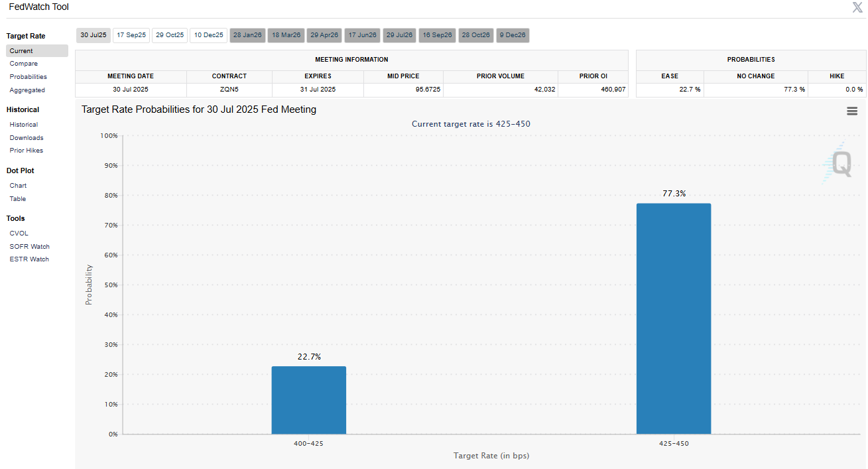Select the 10 Dec25 meeting tab
Image resolution: width=868 pixels, height=469 pixels.
208,35
